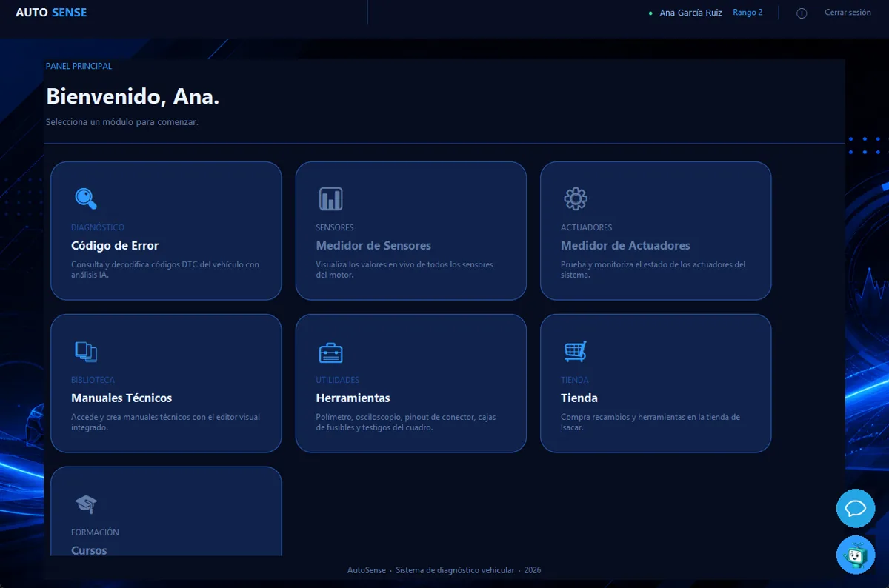The width and height of the screenshot is (889, 588).
Task: Open the Herramientas title
Action: pyautogui.click(x=353, y=398)
